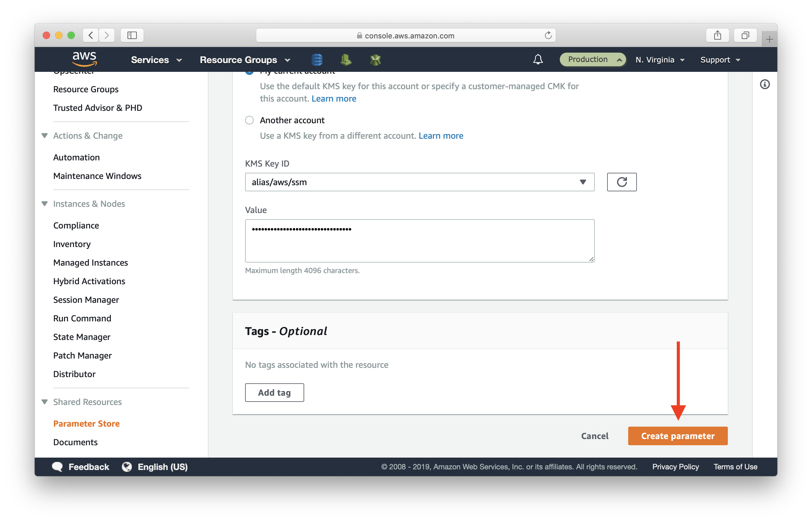Click the notifications bell icon
The image size is (812, 522).
point(538,59)
